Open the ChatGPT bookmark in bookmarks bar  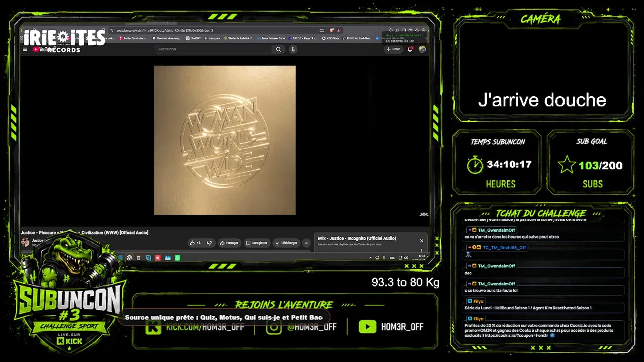coord(193,38)
